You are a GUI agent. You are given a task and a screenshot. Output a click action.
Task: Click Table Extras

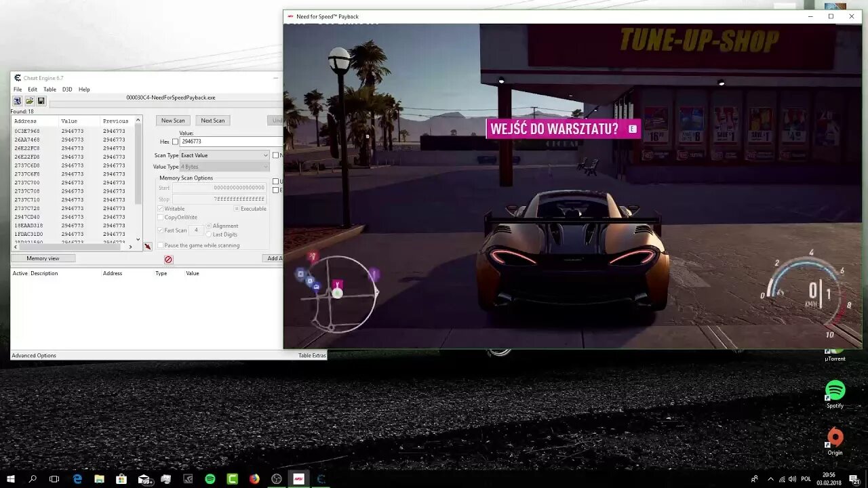point(312,356)
